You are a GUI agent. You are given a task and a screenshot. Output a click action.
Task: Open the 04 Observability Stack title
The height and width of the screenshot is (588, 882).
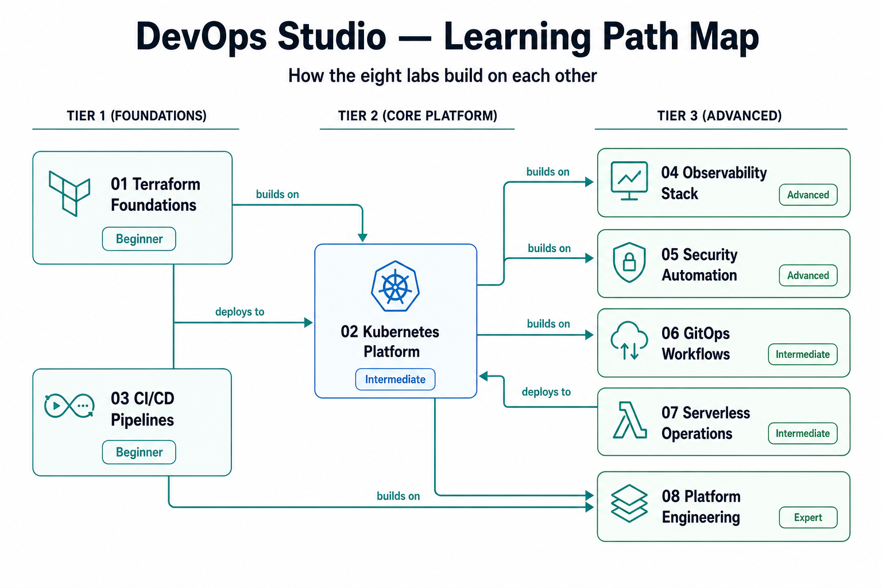[x=714, y=183]
